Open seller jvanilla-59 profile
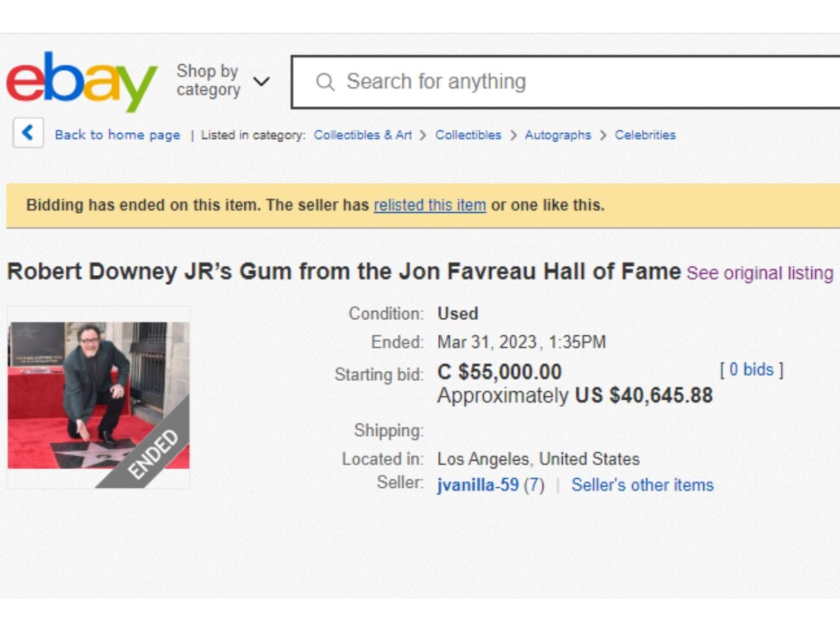Viewport: 840px width, 630px height. [x=478, y=485]
